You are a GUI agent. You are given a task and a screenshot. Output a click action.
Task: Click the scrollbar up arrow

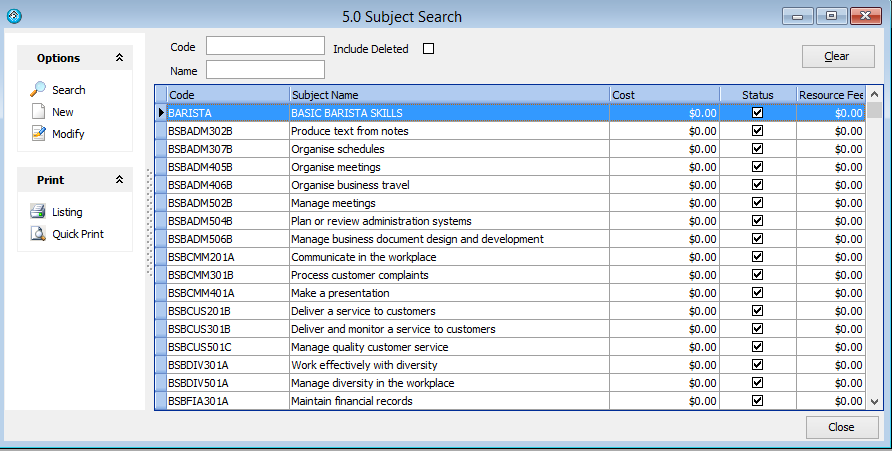[x=873, y=95]
